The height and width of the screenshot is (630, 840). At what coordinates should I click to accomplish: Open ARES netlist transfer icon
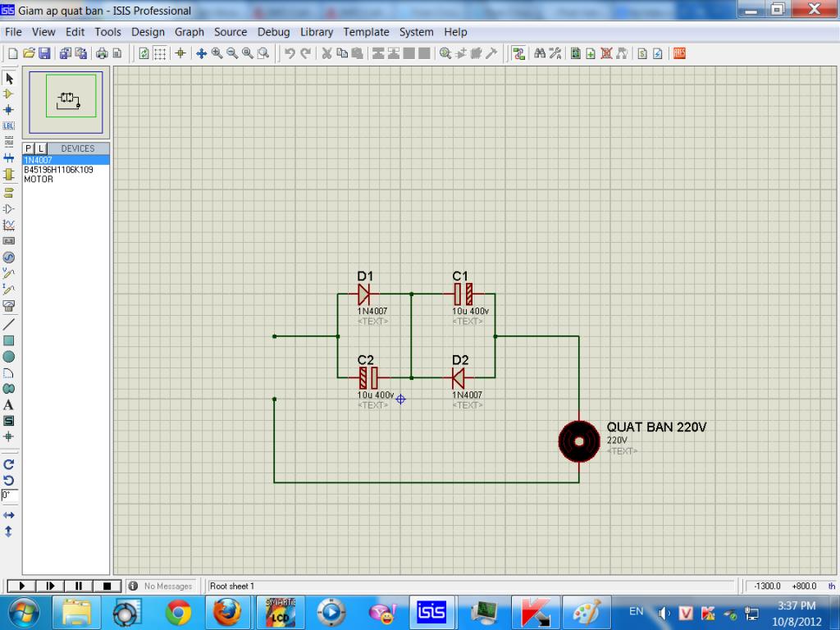click(679, 53)
